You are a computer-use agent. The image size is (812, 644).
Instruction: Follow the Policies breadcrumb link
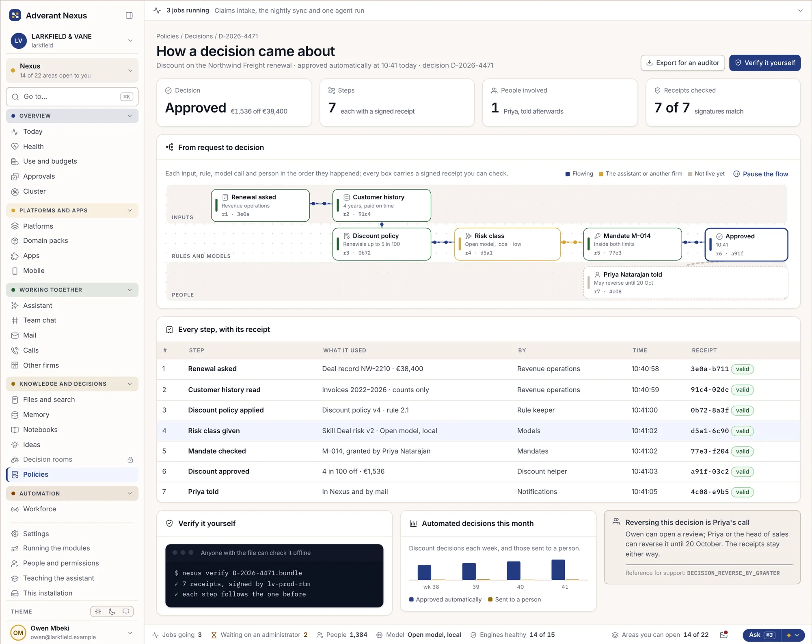167,36
